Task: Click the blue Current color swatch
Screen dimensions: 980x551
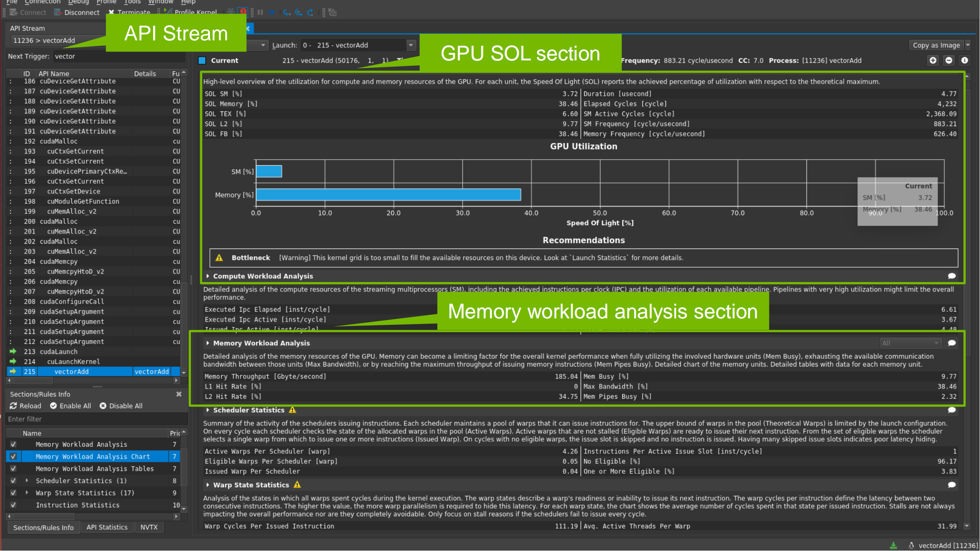Action: click(202, 60)
